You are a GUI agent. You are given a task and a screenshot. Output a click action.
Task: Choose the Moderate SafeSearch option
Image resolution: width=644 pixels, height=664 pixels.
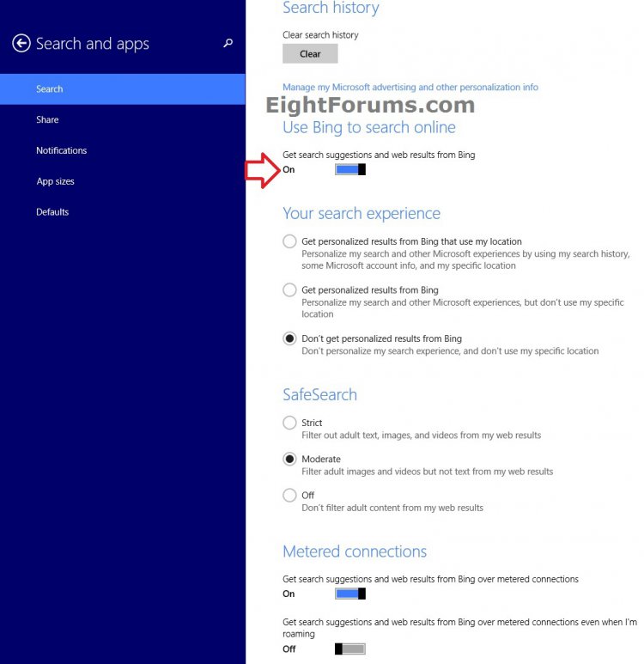(x=290, y=459)
